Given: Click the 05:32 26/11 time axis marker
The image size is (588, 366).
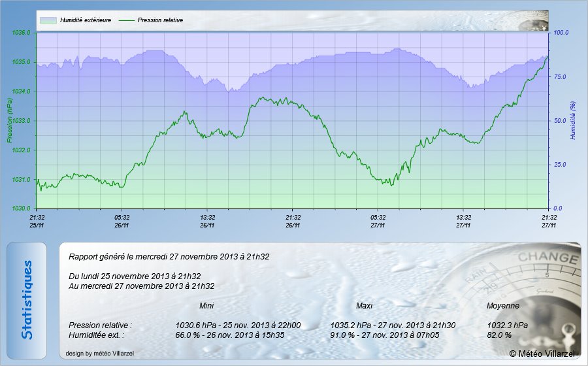Looking at the screenshot, I should coord(122,221).
